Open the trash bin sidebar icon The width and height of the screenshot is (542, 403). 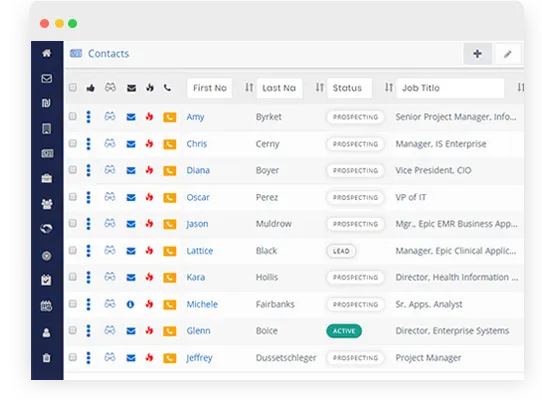click(47, 357)
